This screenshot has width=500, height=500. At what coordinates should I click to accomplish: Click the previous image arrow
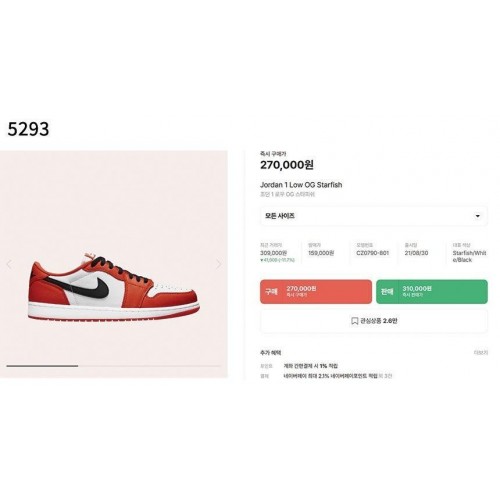point(9,264)
